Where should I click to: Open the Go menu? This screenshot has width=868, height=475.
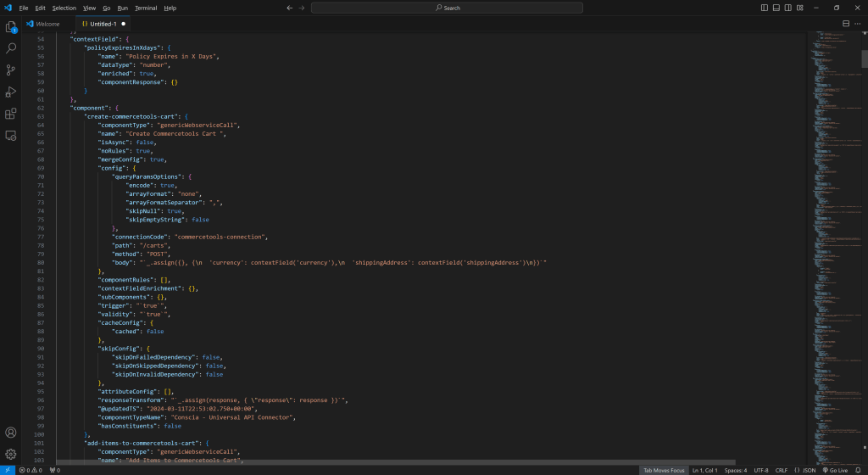click(106, 8)
